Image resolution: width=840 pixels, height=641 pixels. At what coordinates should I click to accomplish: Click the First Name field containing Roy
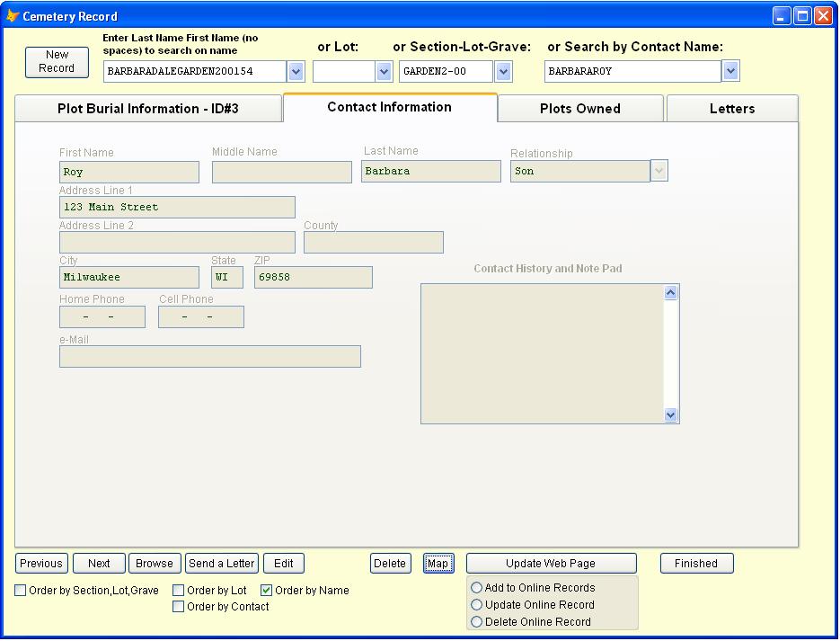129,172
